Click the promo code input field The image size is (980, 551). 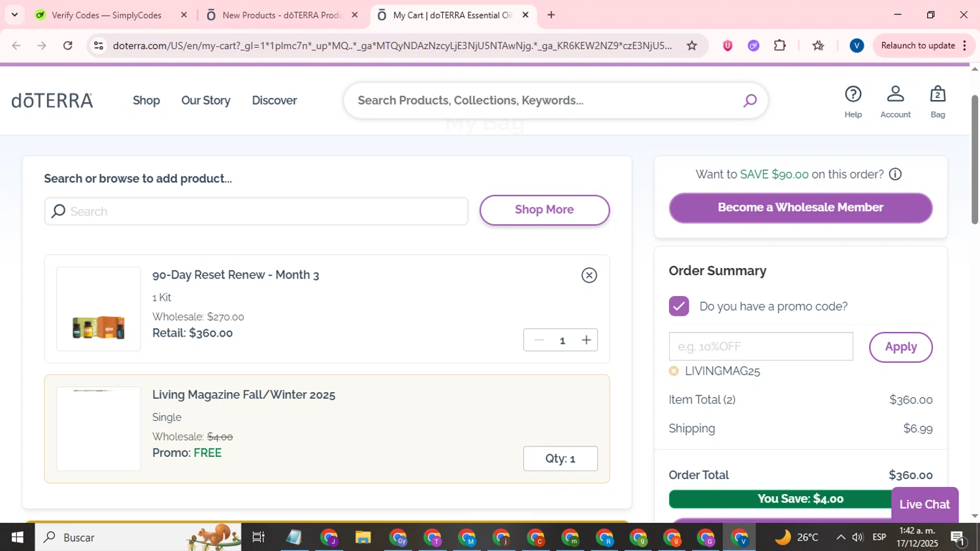[760, 346]
